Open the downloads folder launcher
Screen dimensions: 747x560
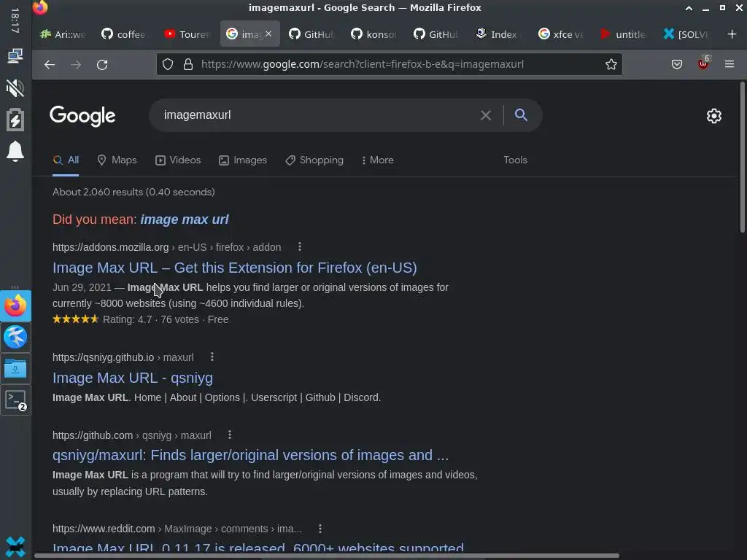pyautogui.click(x=15, y=368)
